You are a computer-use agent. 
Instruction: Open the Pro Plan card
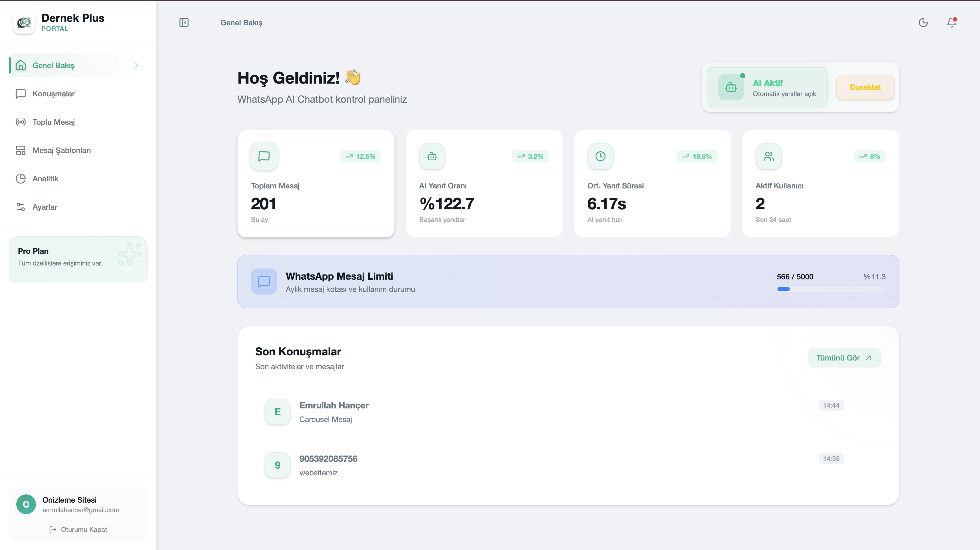click(78, 259)
